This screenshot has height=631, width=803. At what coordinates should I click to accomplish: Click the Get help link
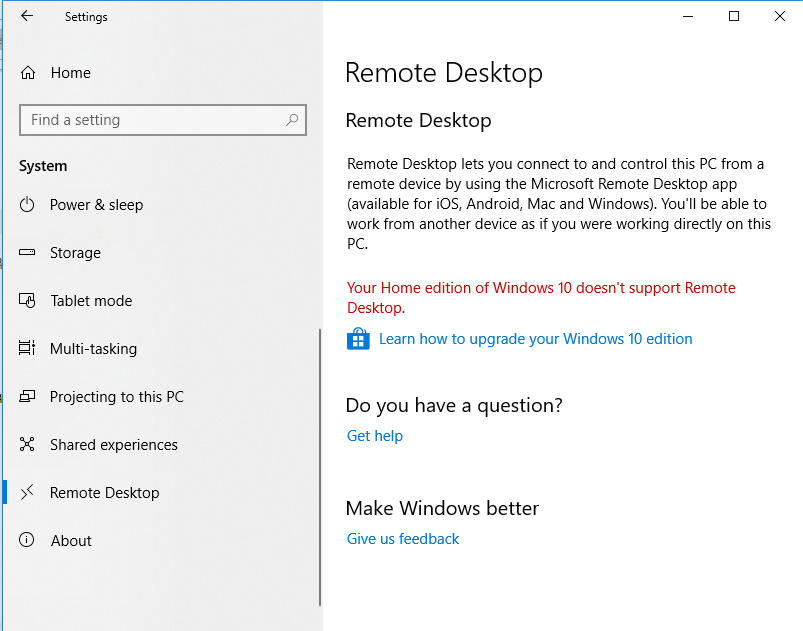click(374, 436)
